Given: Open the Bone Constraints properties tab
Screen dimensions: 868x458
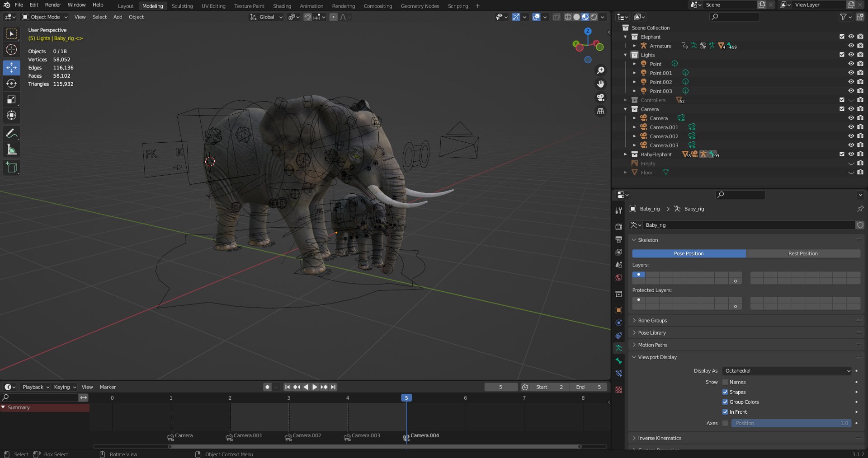Looking at the screenshot, I should click(x=619, y=373).
